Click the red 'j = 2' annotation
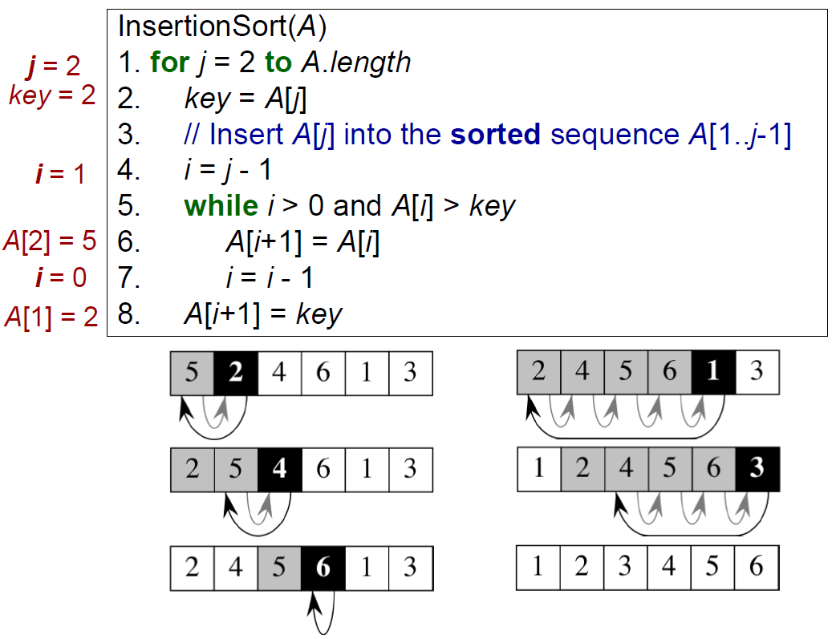This screenshot has height=639, width=840. tap(52, 64)
